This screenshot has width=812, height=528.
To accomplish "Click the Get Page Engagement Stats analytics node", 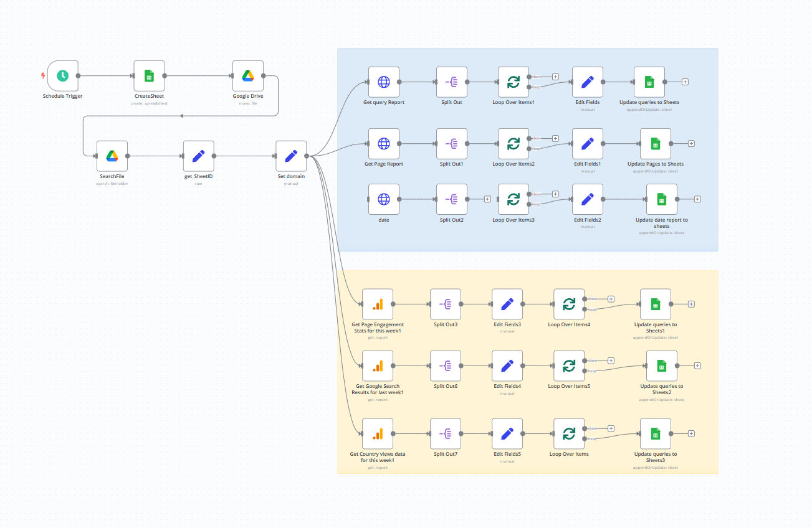I will point(378,304).
